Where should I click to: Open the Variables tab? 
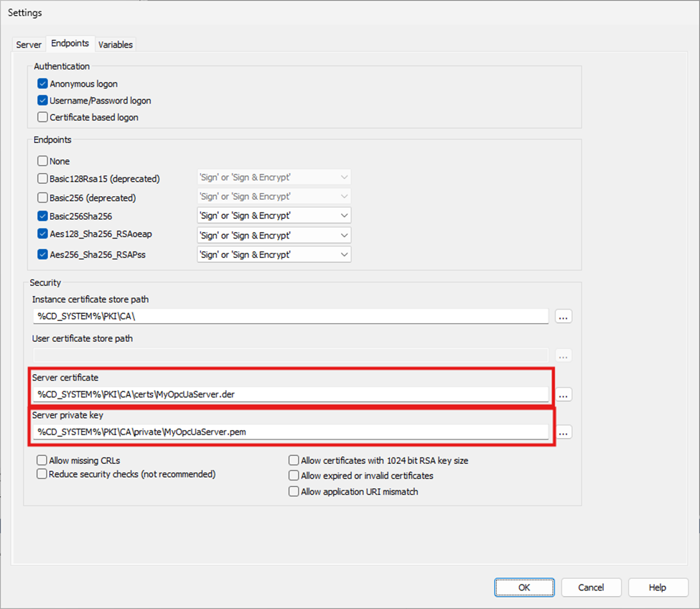click(116, 45)
